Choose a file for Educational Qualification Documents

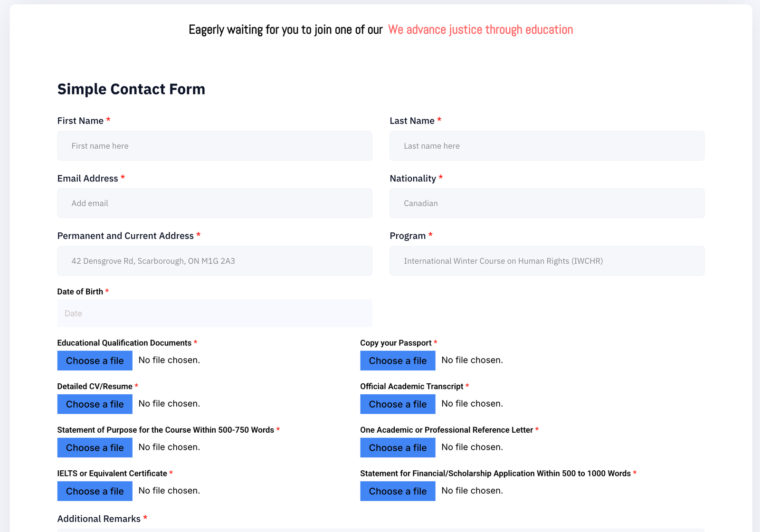[95, 361]
